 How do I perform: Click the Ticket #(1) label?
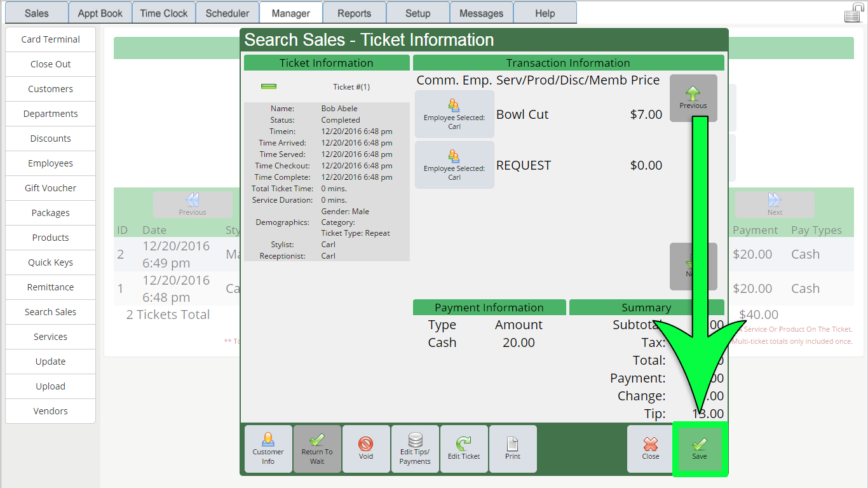[x=351, y=87]
